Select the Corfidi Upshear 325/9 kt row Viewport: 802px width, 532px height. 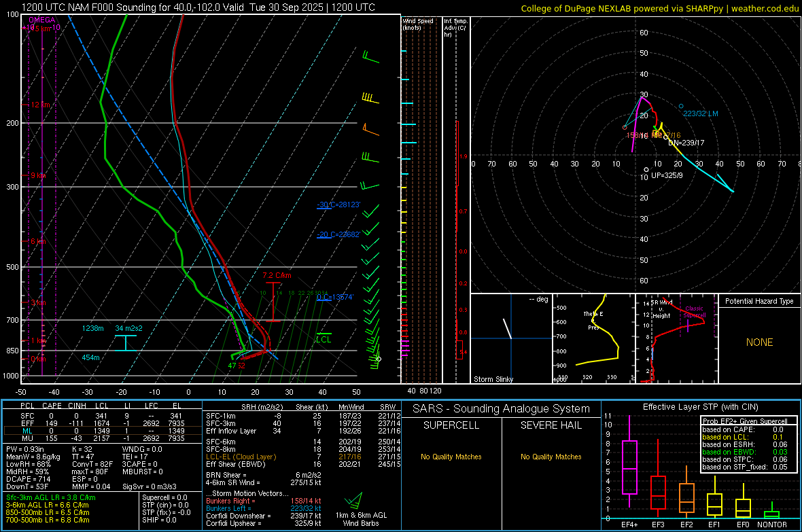coord(264,523)
